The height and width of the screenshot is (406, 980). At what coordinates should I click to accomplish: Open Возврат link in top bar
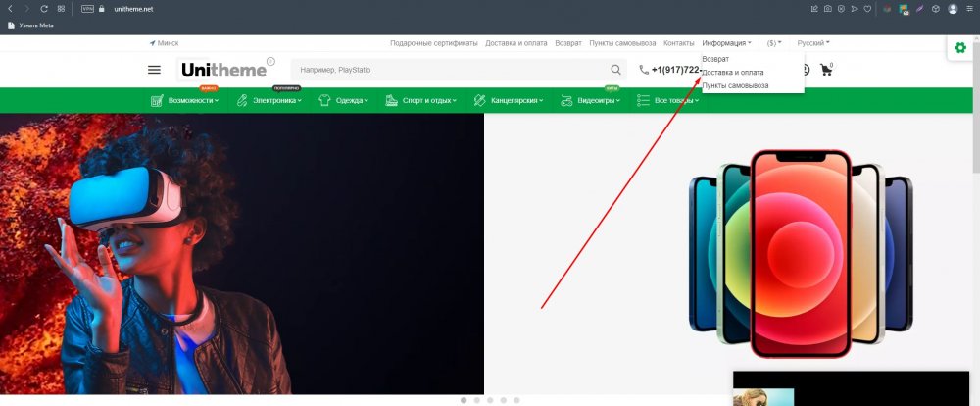pos(568,43)
